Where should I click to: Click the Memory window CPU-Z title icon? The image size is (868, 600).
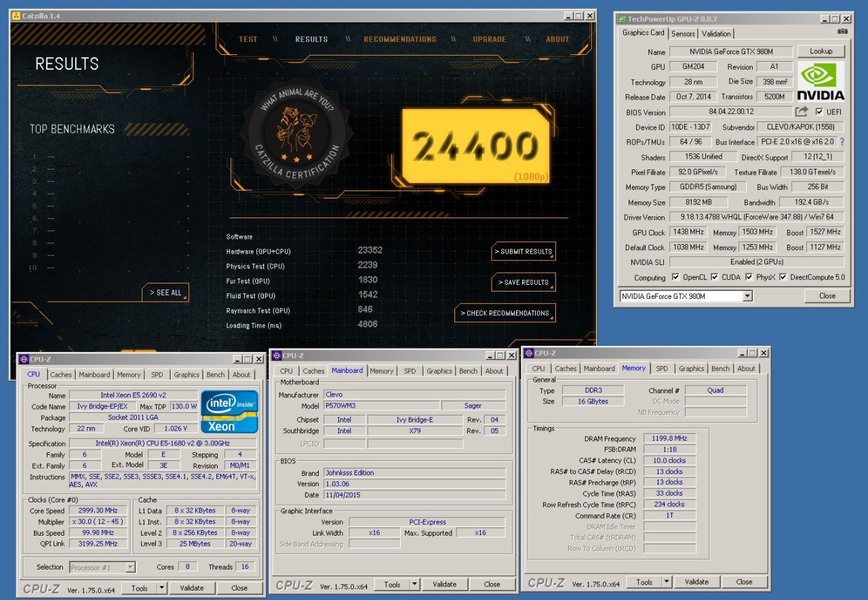coord(528,353)
